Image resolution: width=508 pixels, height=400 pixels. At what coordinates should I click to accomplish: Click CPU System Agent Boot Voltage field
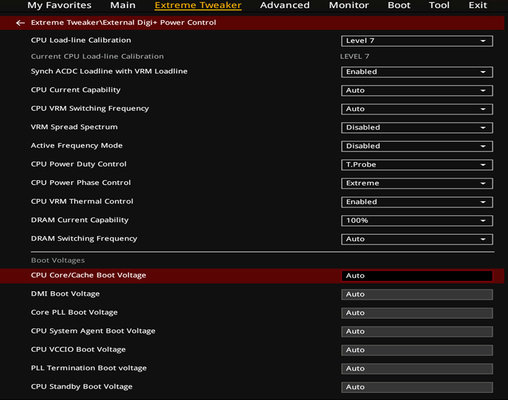(x=417, y=331)
